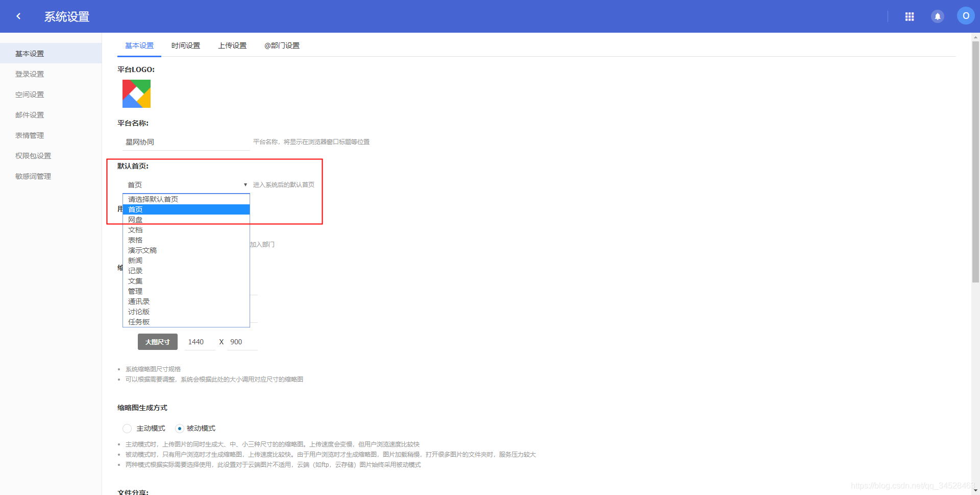Click the user avatar "O"

[x=966, y=15]
